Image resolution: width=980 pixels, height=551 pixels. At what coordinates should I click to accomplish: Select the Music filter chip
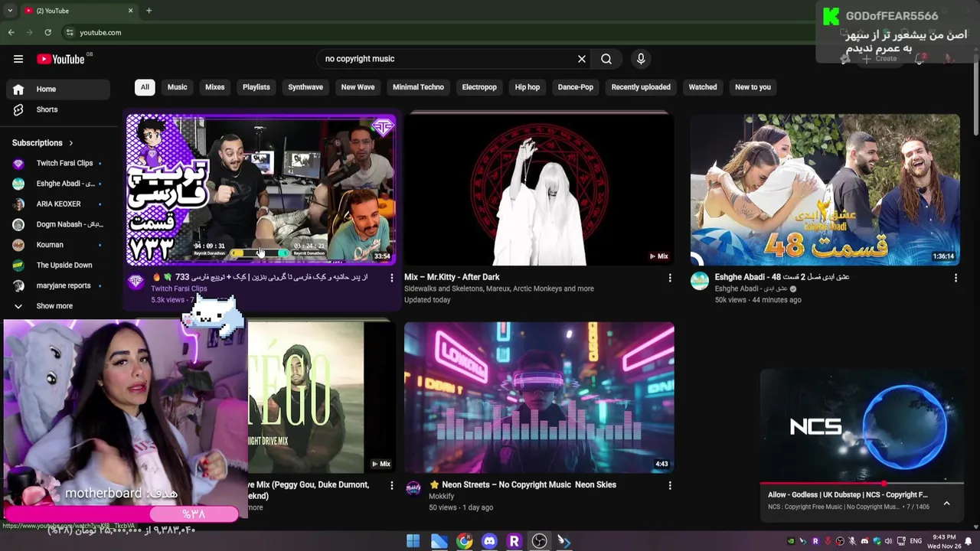pyautogui.click(x=177, y=87)
